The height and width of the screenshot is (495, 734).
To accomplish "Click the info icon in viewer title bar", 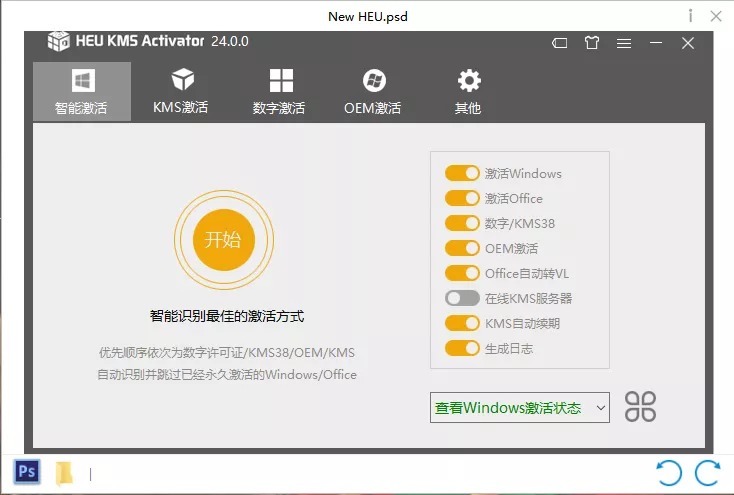I will pyautogui.click(x=690, y=16).
